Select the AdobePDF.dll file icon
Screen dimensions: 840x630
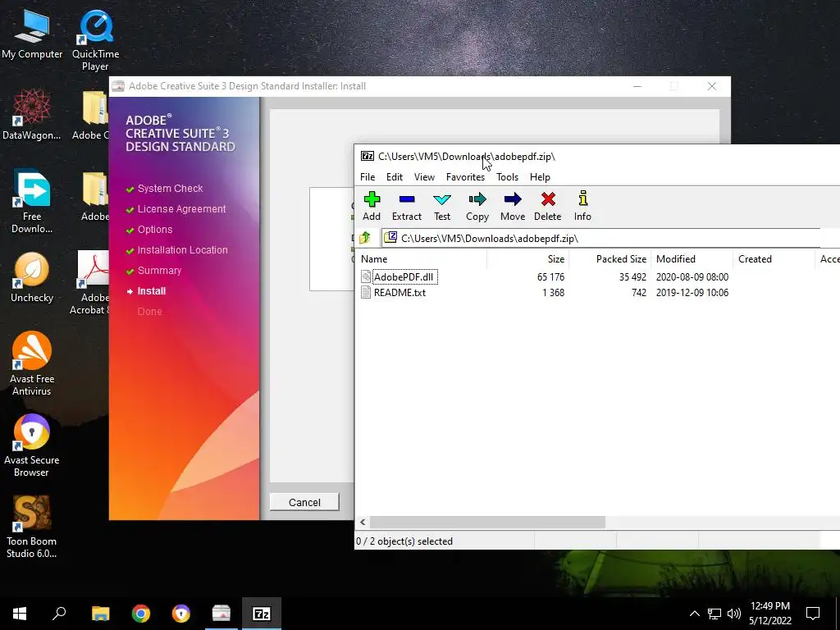pyautogui.click(x=366, y=276)
